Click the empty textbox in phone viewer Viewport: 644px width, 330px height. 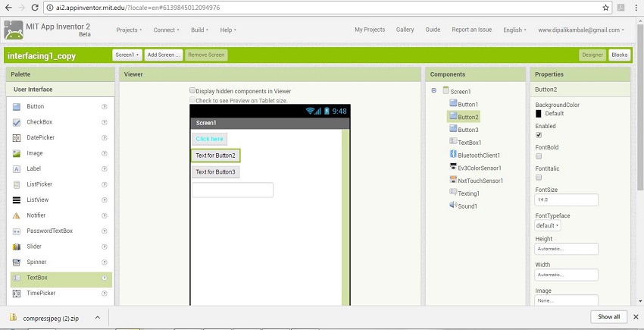(x=233, y=190)
